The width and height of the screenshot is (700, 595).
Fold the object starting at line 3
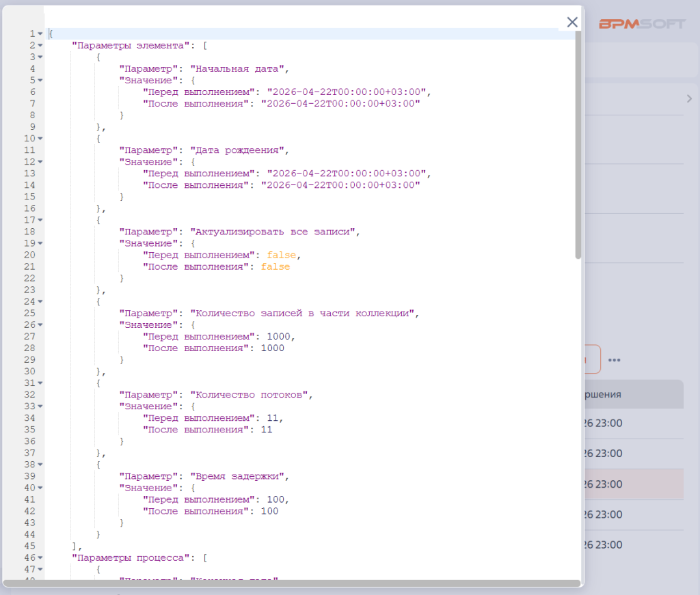point(40,57)
